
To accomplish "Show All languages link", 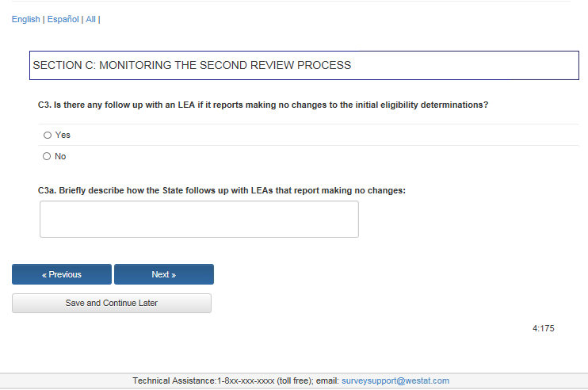I will 91,19.
